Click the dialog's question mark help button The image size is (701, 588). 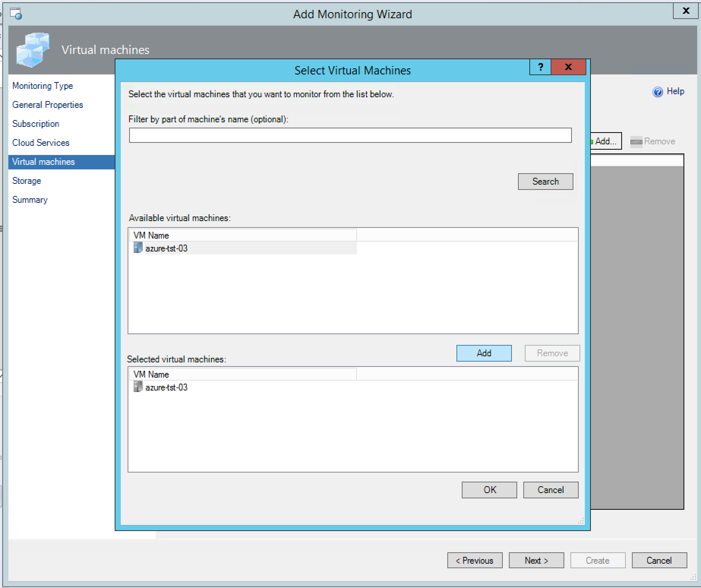tap(540, 67)
